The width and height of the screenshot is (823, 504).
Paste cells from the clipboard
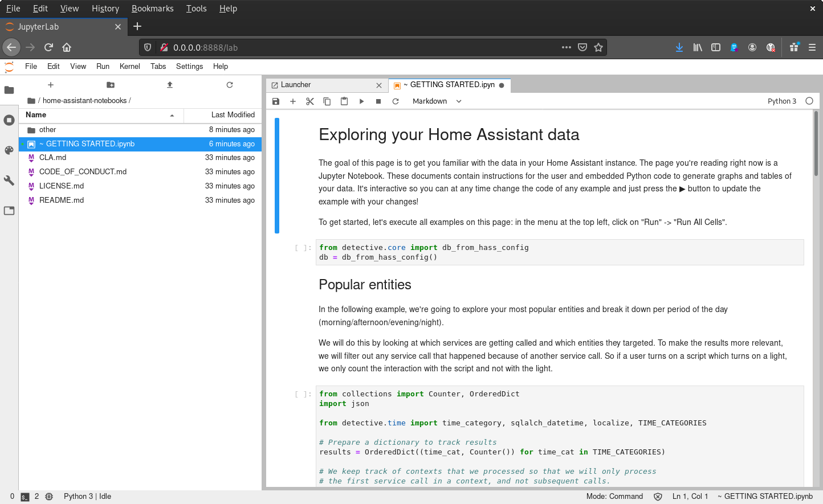(x=344, y=101)
